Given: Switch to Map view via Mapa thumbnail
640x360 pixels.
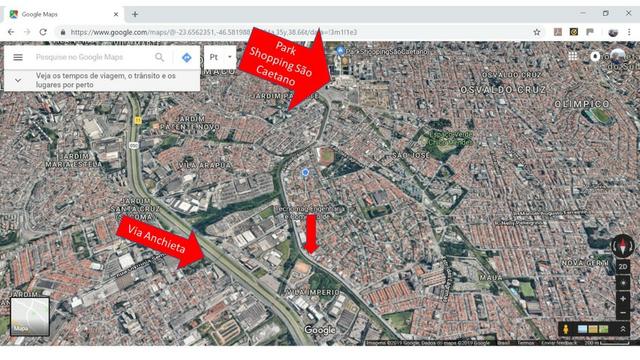Looking at the screenshot, I should pos(30,317).
